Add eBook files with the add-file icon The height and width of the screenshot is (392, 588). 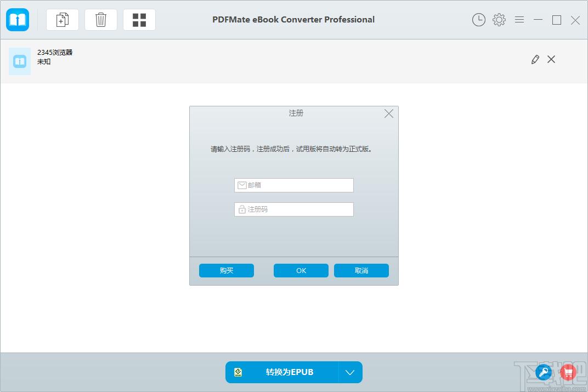(x=62, y=20)
